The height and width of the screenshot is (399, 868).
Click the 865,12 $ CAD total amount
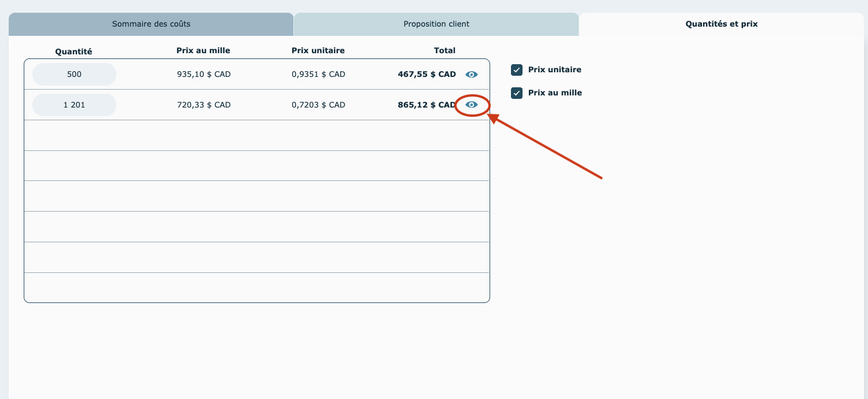426,105
